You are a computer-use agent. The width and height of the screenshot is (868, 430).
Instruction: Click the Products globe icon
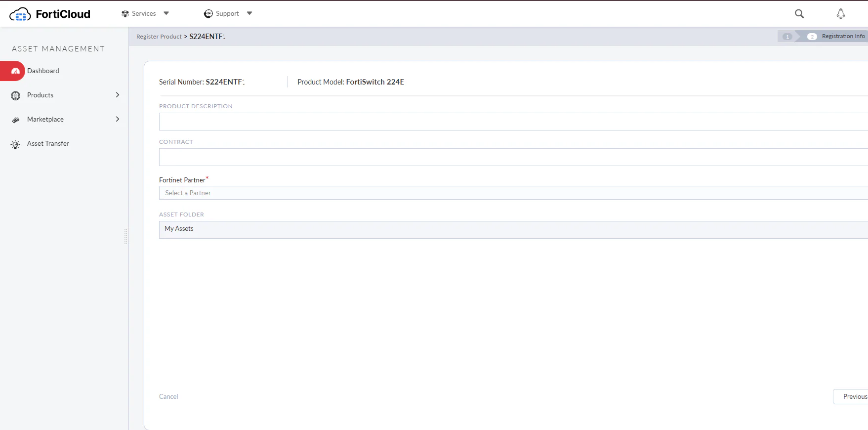[16, 95]
